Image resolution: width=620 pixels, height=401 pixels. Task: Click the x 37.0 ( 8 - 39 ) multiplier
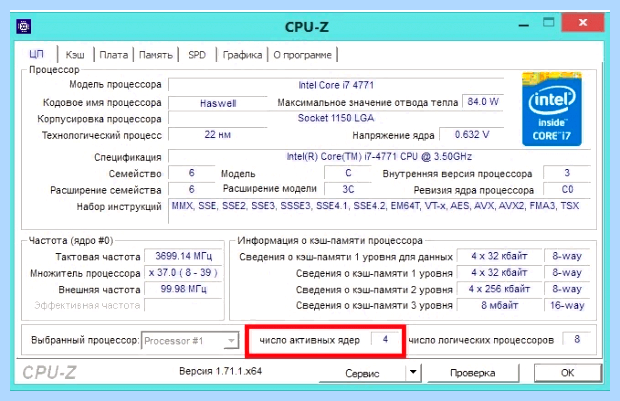pyautogui.click(x=183, y=272)
